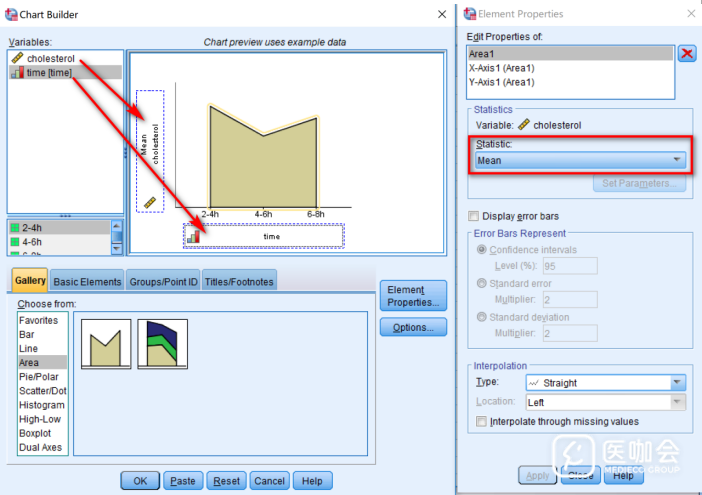702x495 pixels.
Task: Expand the Interpolation Type dropdown
Action: (604, 382)
